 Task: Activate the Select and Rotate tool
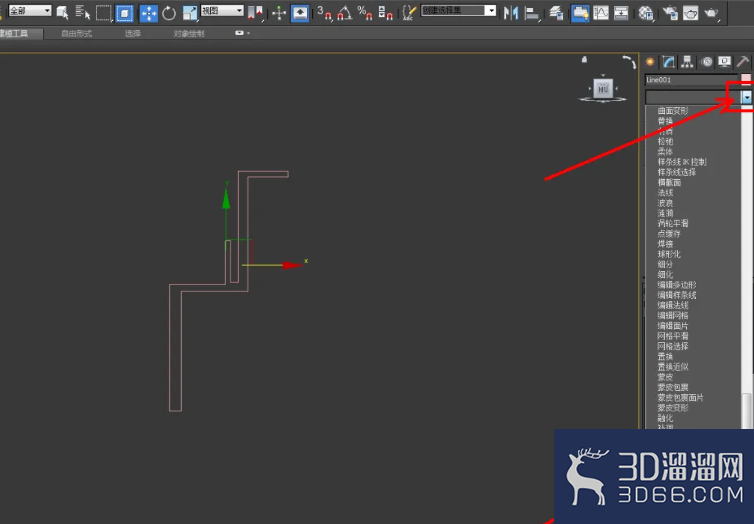click(169, 13)
